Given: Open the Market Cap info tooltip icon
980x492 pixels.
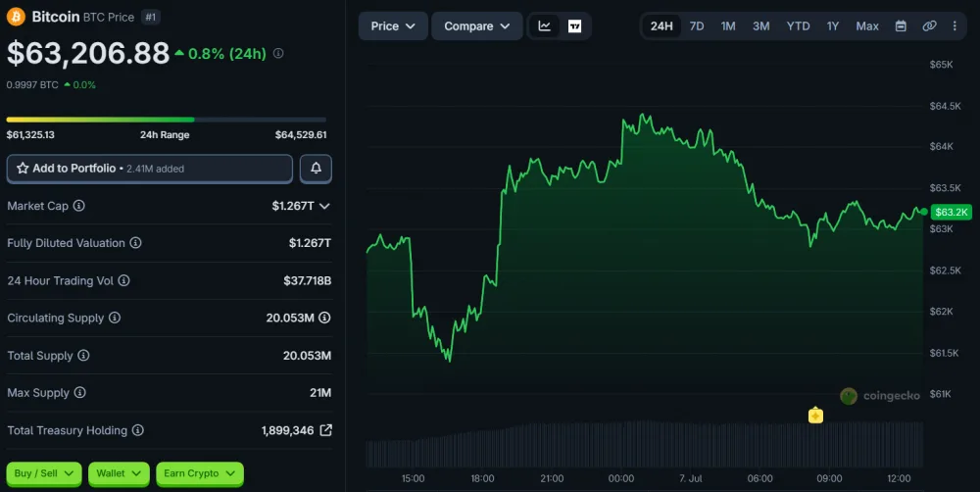Looking at the screenshot, I should [78, 206].
